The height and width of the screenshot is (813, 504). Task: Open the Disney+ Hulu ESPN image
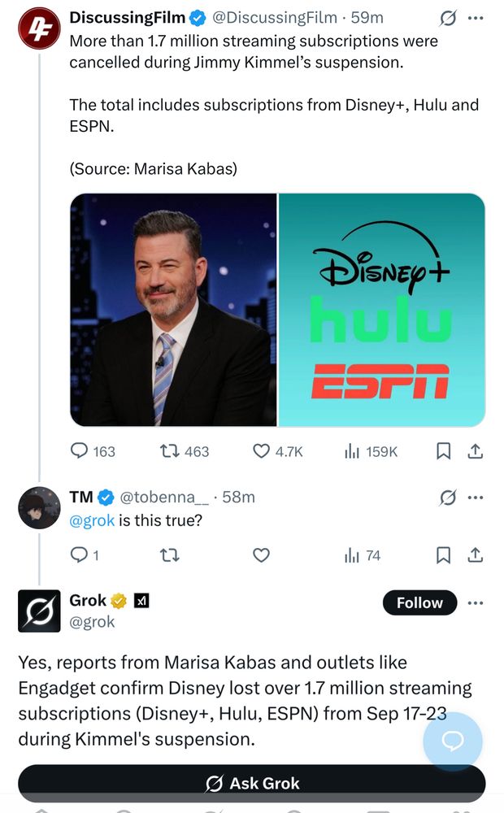coord(382,310)
